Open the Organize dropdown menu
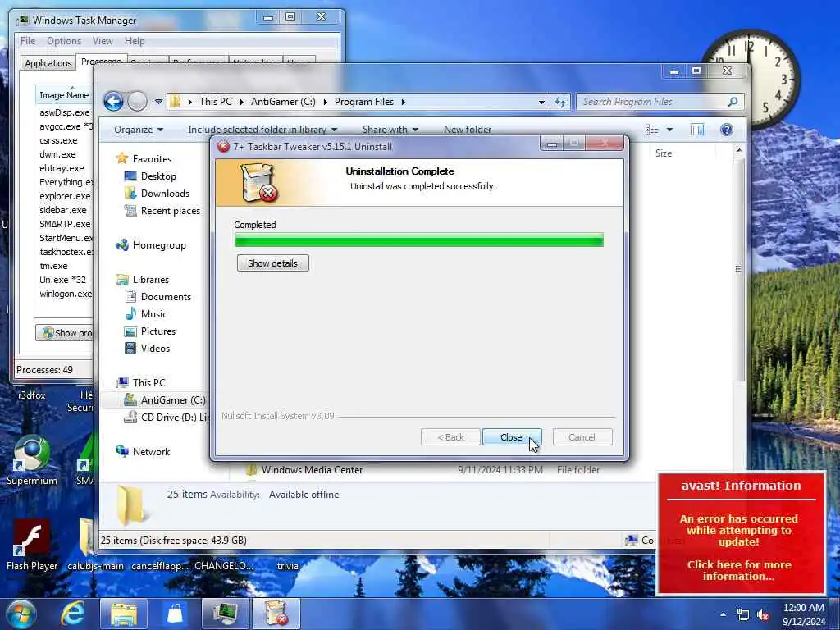 click(138, 130)
